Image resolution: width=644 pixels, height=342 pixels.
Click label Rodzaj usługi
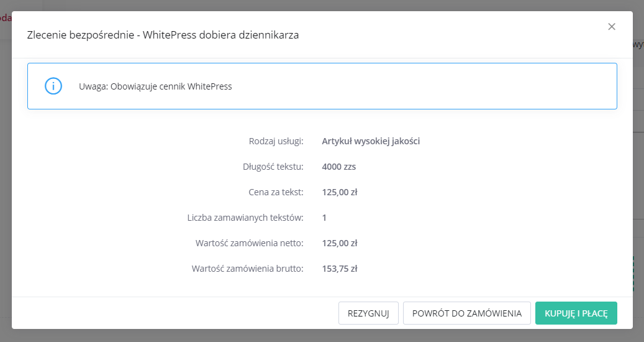click(x=276, y=141)
